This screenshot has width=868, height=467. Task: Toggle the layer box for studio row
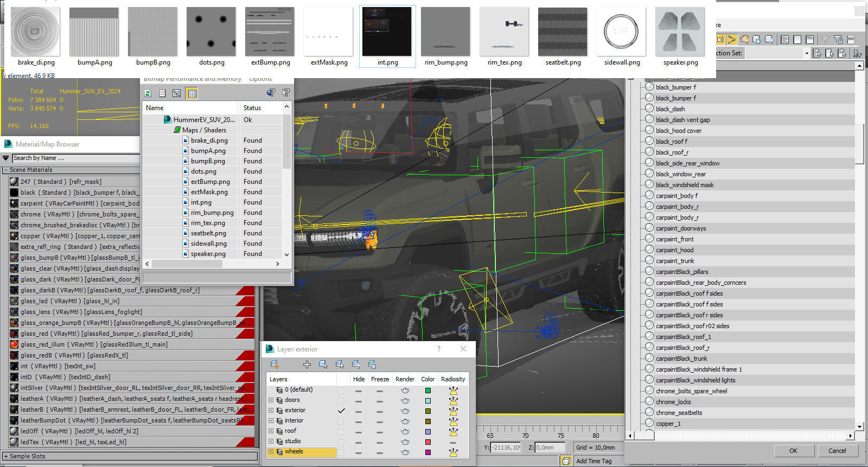[x=341, y=442]
